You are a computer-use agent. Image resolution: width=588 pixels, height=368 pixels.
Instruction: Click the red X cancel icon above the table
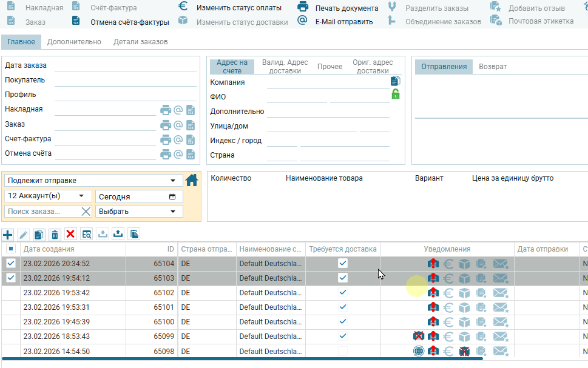click(x=70, y=235)
